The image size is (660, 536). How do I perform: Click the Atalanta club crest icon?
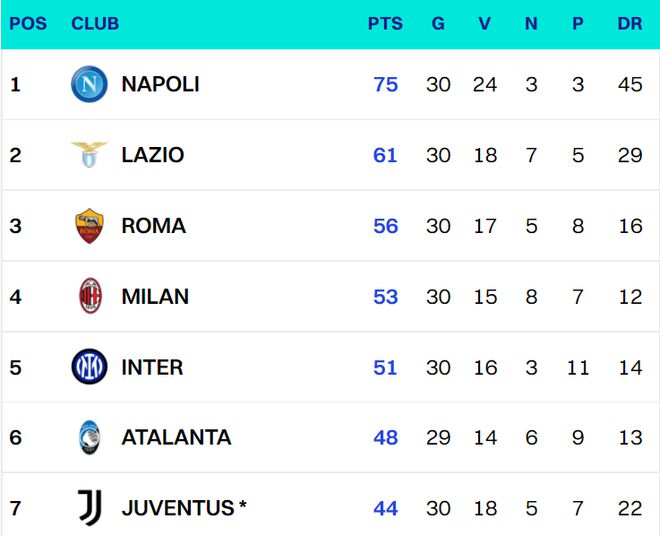pos(89,437)
